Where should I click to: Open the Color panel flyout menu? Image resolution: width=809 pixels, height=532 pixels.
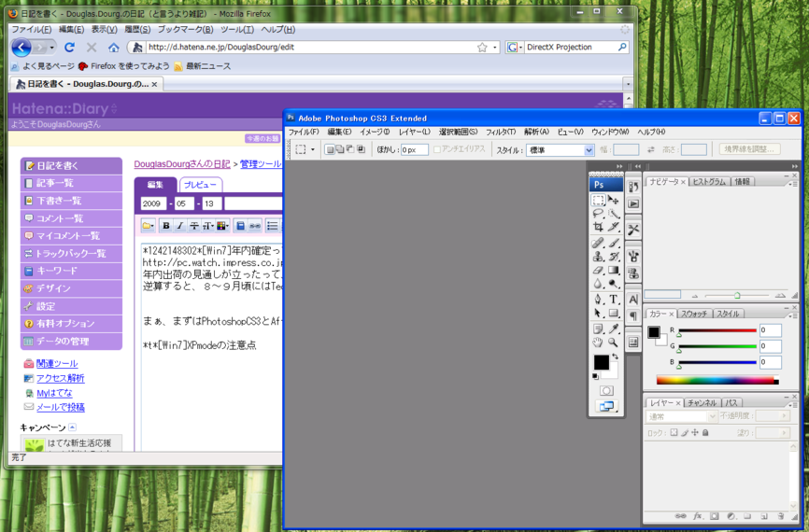792,315
